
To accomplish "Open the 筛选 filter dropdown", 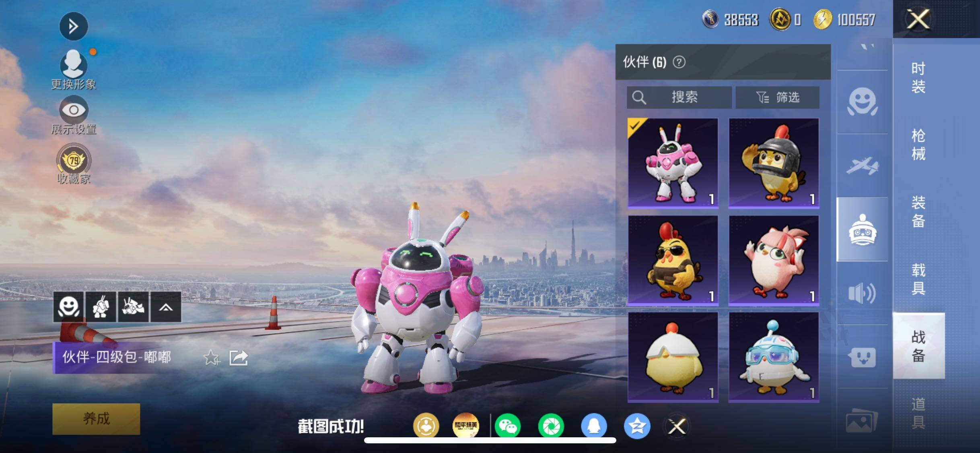I will pos(777,97).
